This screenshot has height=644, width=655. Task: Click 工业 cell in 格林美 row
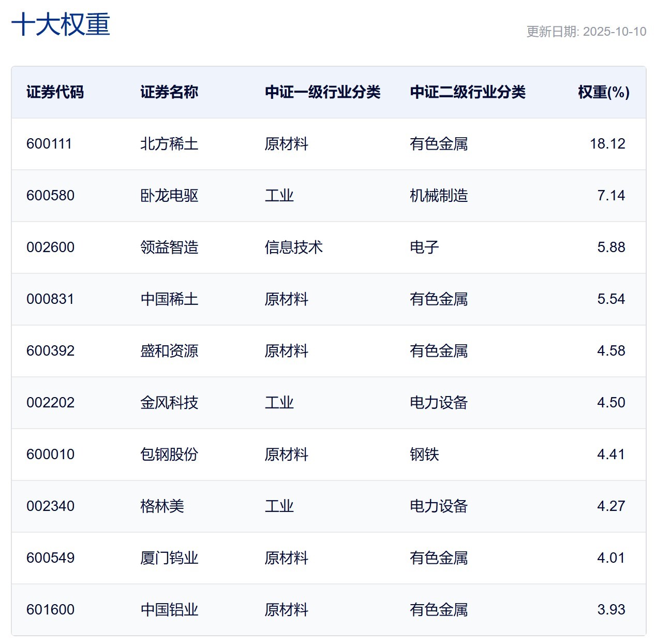click(x=279, y=506)
